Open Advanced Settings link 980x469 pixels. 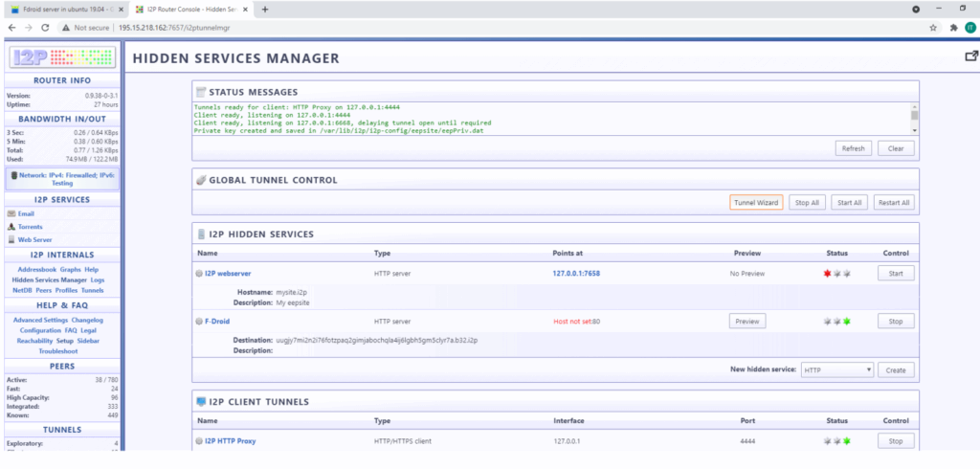click(x=40, y=321)
